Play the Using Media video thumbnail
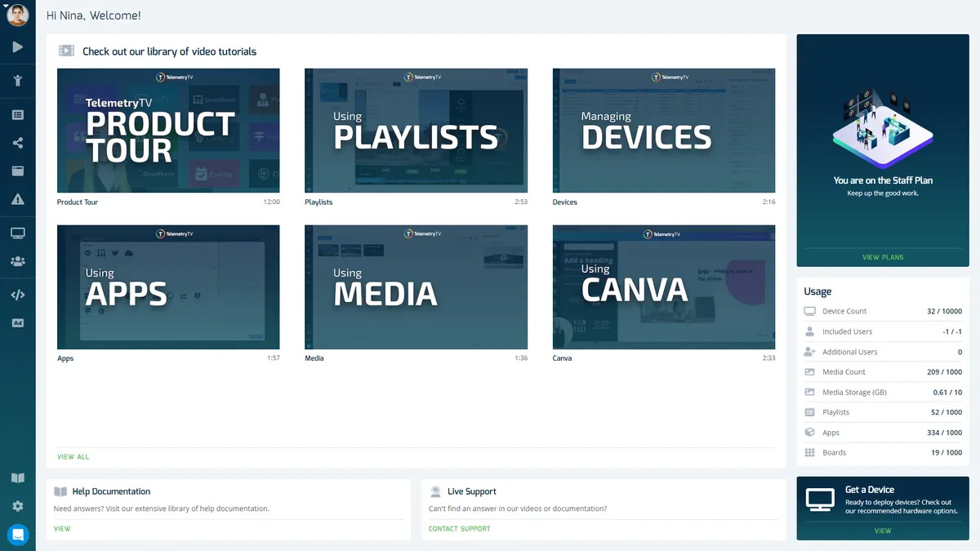This screenshot has height=551, width=980. tap(416, 287)
